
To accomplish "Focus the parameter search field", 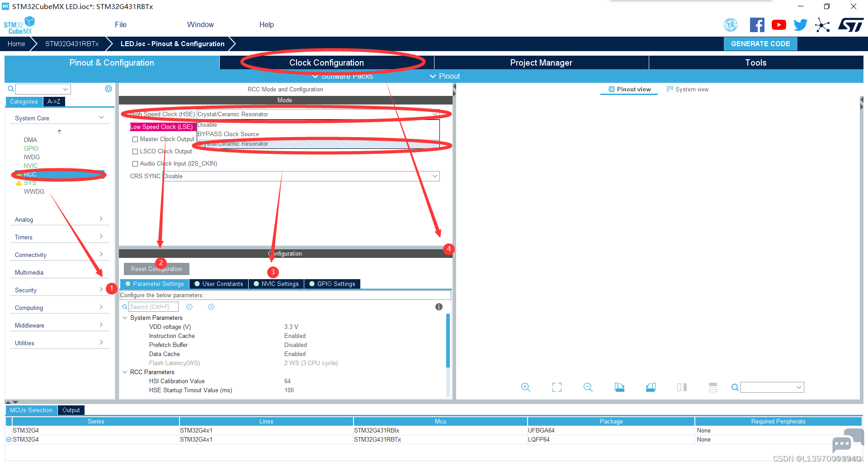I will tap(153, 307).
